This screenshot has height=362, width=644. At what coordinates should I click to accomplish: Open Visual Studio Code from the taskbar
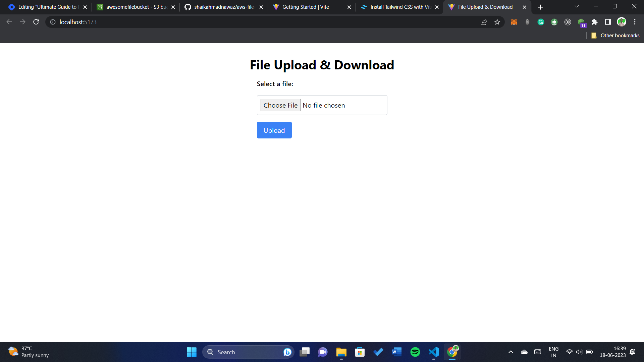click(433, 352)
